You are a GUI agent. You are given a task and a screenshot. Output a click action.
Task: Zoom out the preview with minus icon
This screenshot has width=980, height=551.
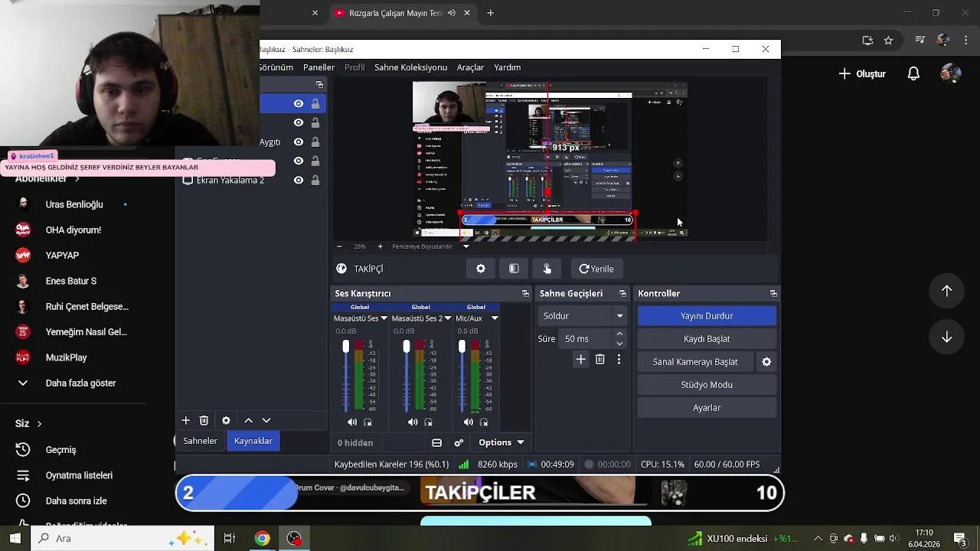pyautogui.click(x=339, y=246)
